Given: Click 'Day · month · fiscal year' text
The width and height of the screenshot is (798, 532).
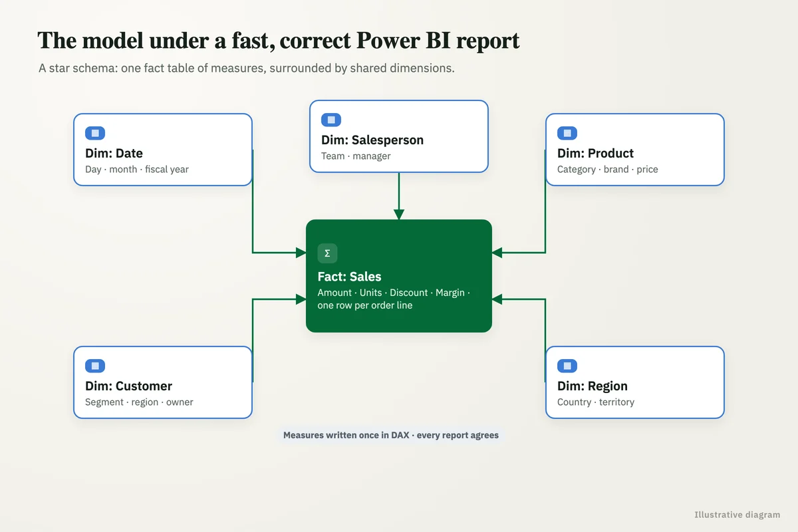Looking at the screenshot, I should (x=137, y=170).
